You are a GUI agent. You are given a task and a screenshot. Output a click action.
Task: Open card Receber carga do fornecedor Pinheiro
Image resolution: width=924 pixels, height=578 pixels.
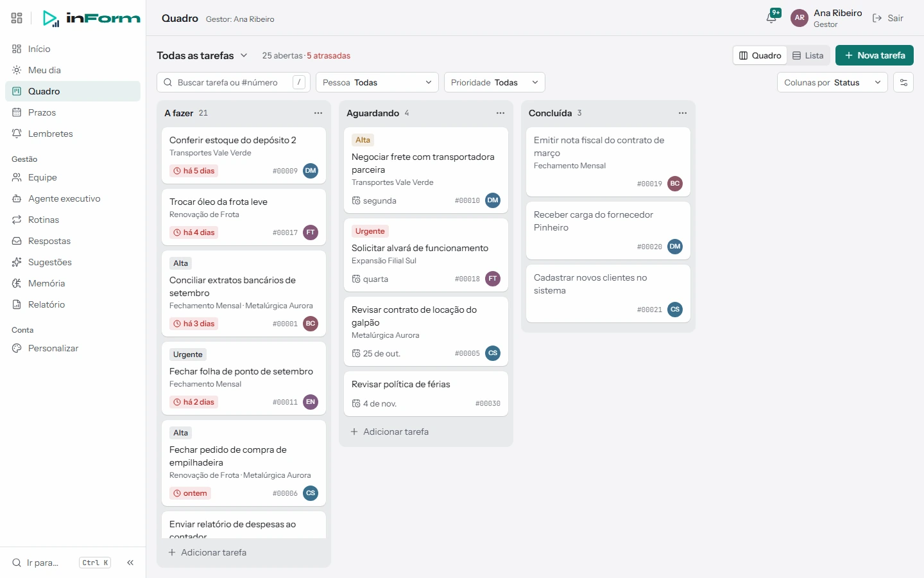click(x=608, y=231)
